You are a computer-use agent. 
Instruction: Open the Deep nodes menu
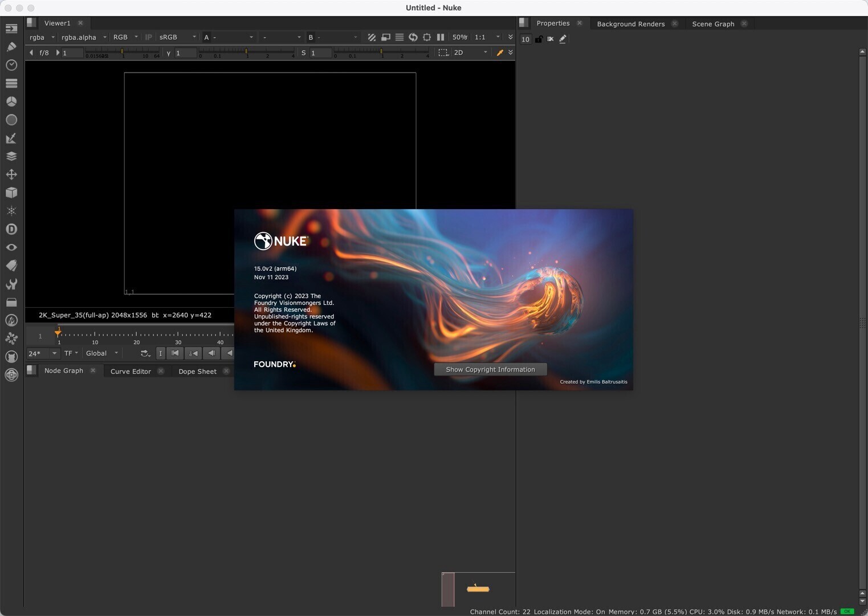(11, 229)
